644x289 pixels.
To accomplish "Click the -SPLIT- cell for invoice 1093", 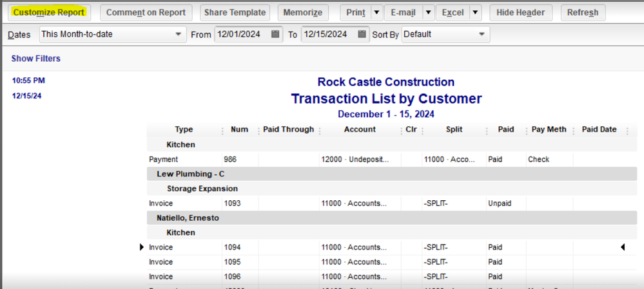I will click(x=435, y=203).
